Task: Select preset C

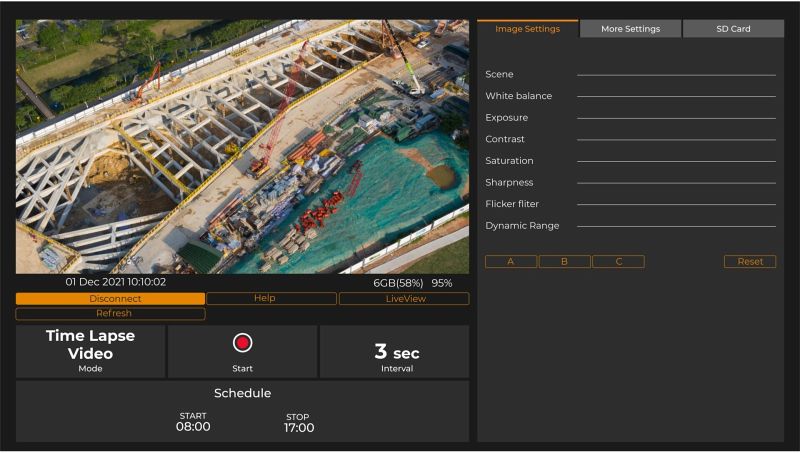Action: click(x=618, y=261)
